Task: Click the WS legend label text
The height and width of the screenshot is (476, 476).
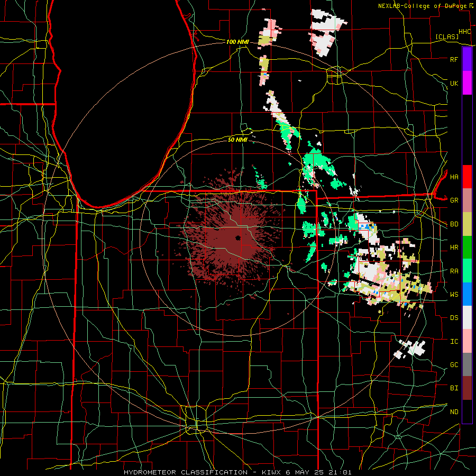Action: pyautogui.click(x=454, y=295)
